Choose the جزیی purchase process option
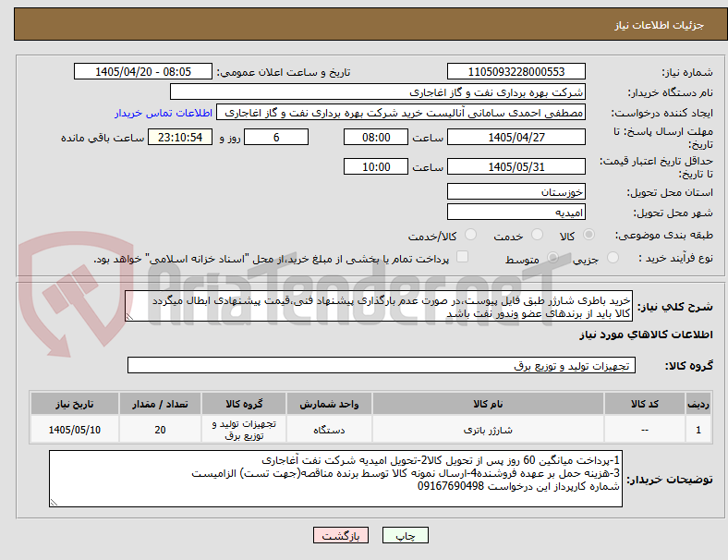The width and height of the screenshot is (728, 560). (x=613, y=257)
